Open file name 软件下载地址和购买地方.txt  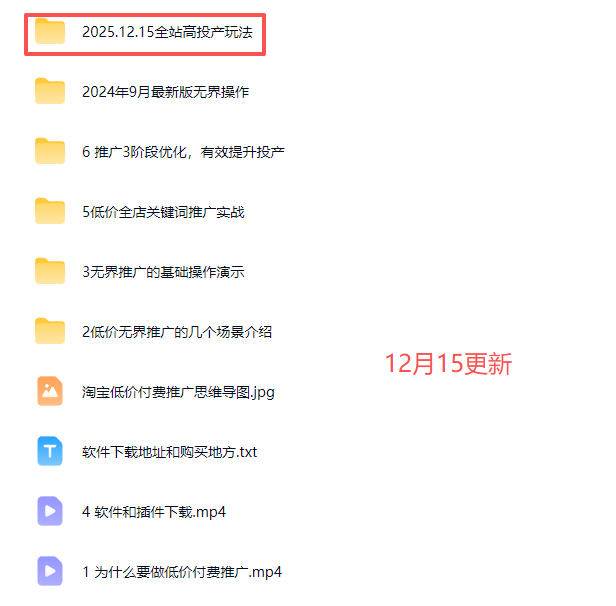click(169, 452)
